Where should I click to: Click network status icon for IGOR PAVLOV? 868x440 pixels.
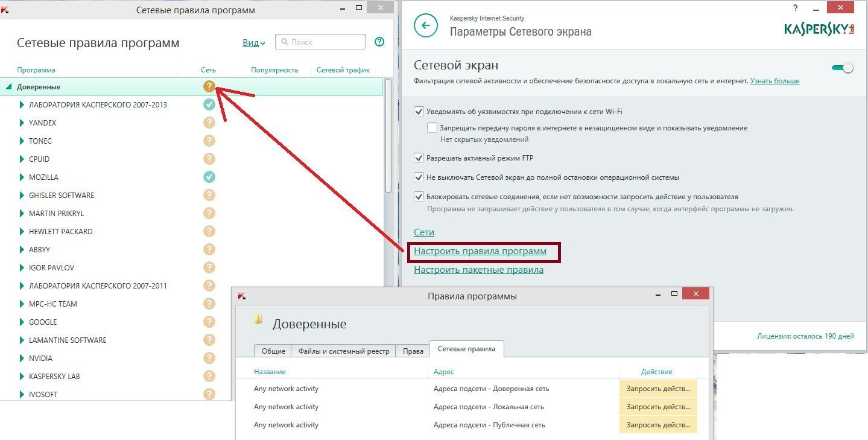tap(209, 267)
